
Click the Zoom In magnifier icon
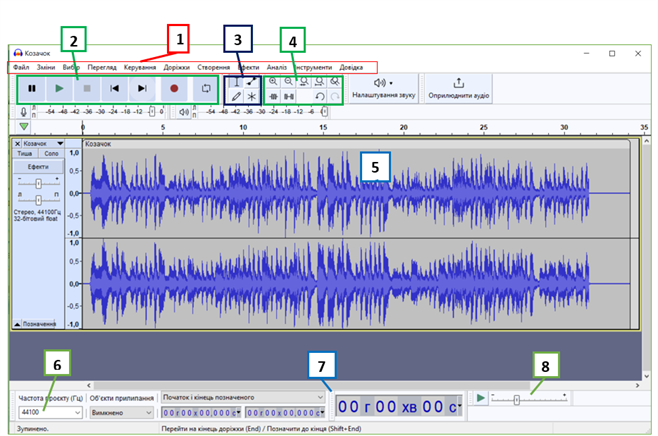273,80
